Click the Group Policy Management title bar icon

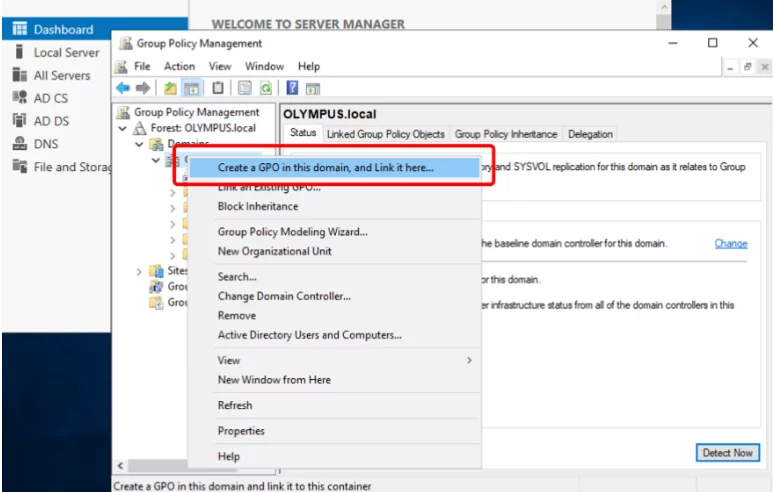pos(126,43)
